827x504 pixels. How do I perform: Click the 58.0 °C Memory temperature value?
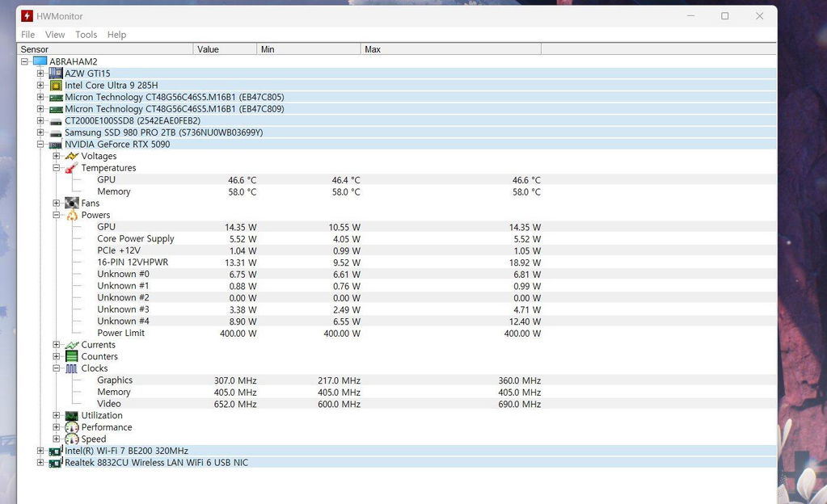click(242, 192)
